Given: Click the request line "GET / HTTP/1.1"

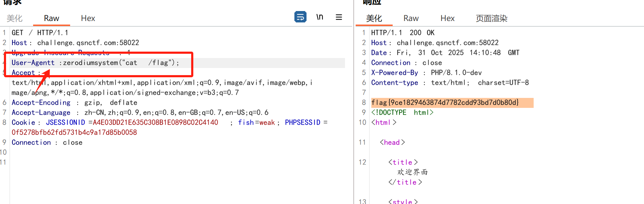Looking at the screenshot, I should (x=40, y=33).
